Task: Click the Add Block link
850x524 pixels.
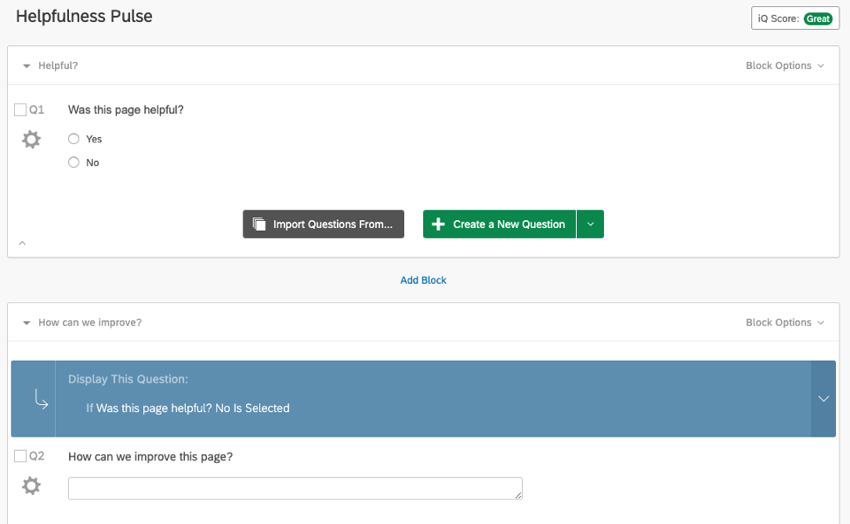Action: coord(423,280)
